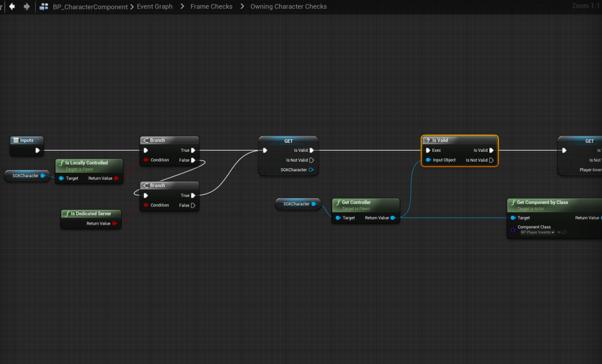Click the back navigation arrow
The height and width of the screenshot is (364, 602).
point(12,6)
